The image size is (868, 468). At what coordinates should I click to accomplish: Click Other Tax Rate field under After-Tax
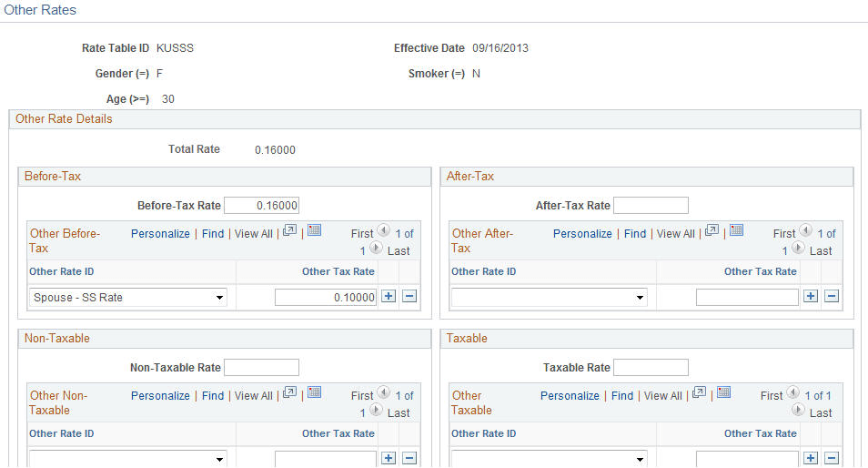click(x=747, y=298)
